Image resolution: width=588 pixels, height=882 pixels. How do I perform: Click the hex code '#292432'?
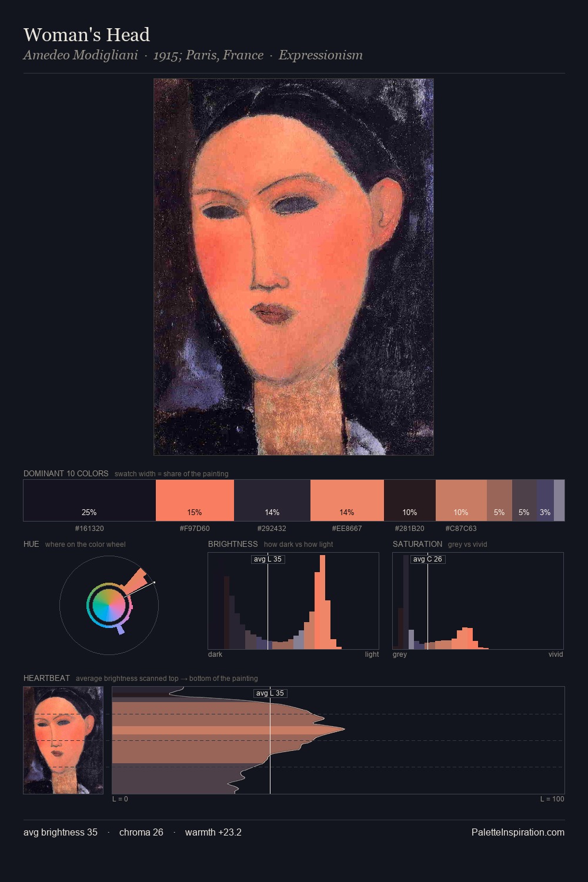pos(272,529)
